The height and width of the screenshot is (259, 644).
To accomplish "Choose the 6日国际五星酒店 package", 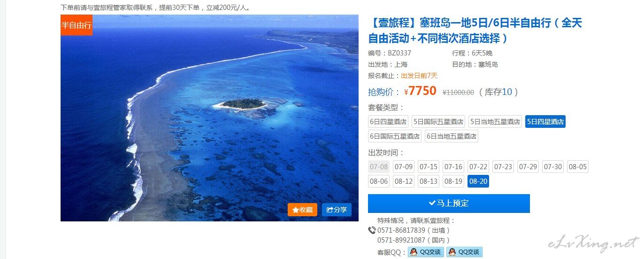I will 395,136.
